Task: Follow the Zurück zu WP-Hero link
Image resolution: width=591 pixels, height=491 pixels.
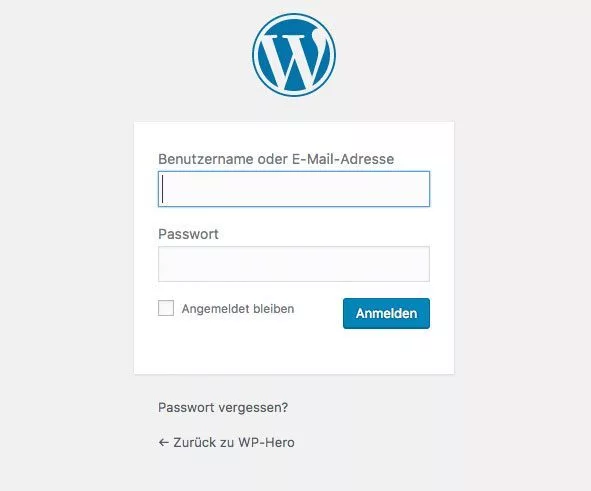Action: (x=227, y=442)
